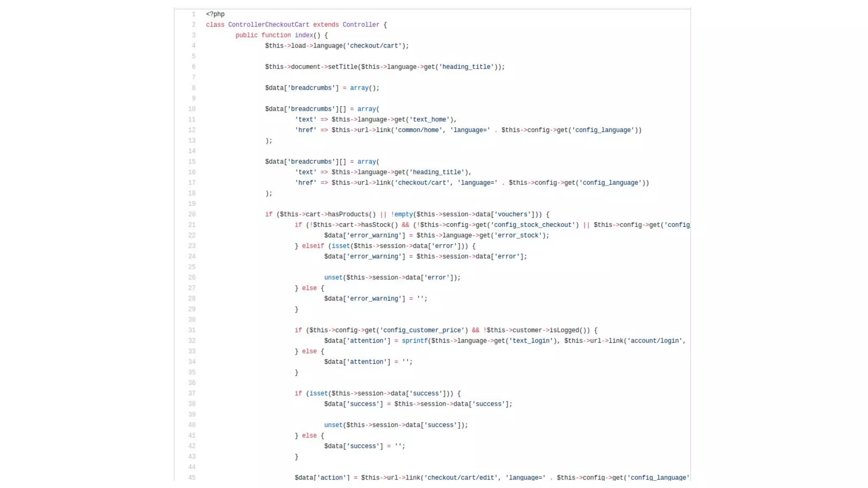868x488 pixels.
Task: Click line number 45 in the gutter
Action: pos(192,477)
